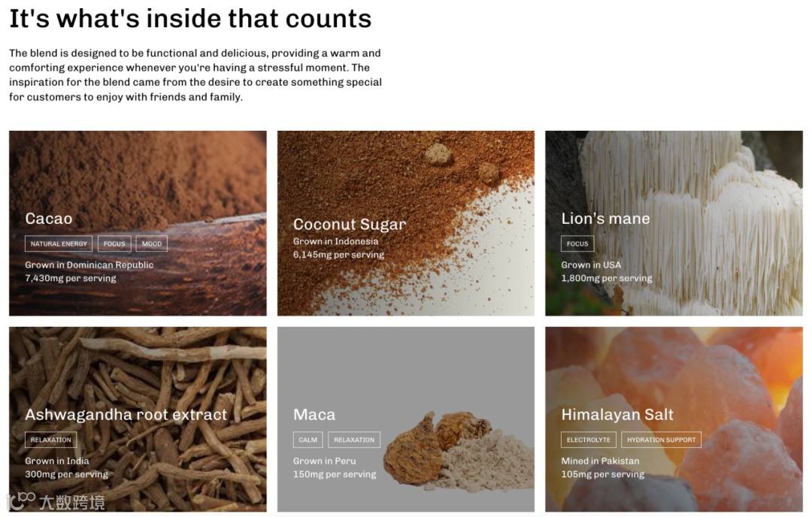Click the RELAXATION tag under Maca
This screenshot has height=517, width=812.
pos(354,440)
